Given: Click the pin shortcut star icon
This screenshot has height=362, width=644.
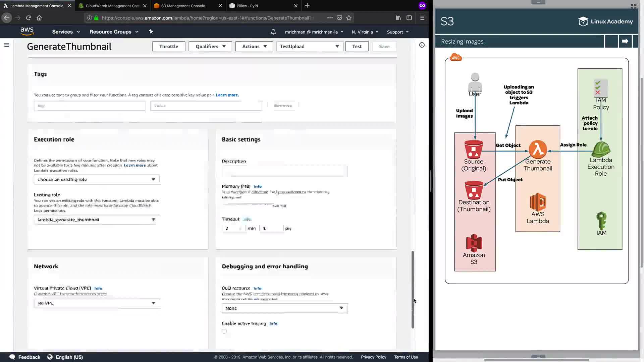Looking at the screenshot, I should [151, 32].
